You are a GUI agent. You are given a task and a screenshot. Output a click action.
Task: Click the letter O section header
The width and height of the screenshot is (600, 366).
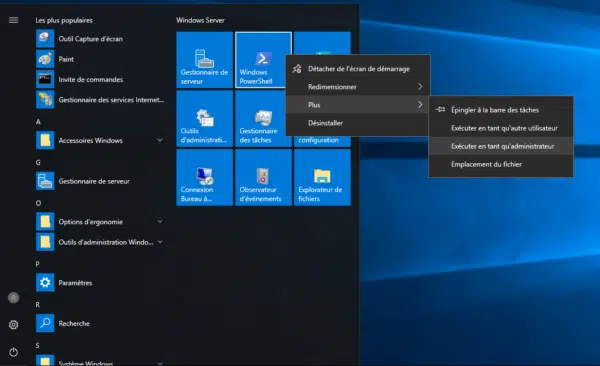(x=38, y=203)
